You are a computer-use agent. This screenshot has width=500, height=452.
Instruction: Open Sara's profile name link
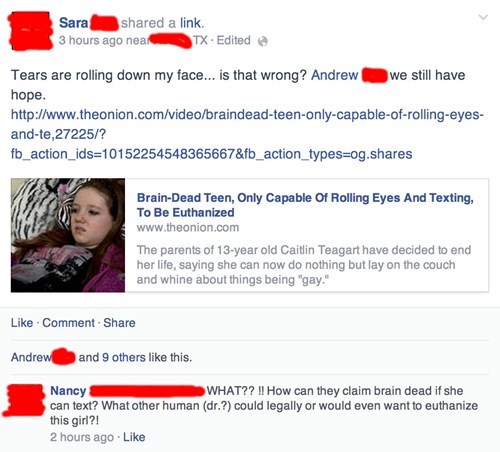click(73, 23)
